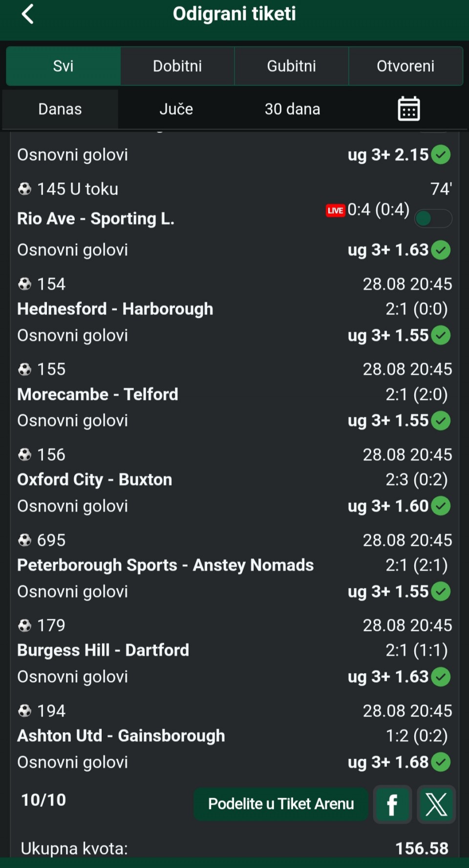Filter tickets by 30 dana
This screenshot has width=469, height=868.
pos(293,109)
